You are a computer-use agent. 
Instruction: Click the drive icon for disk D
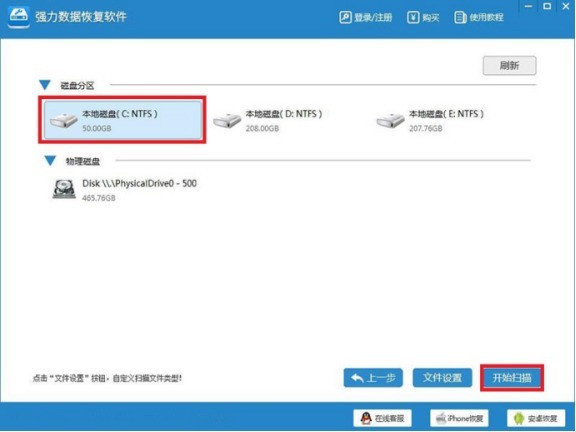(x=227, y=120)
